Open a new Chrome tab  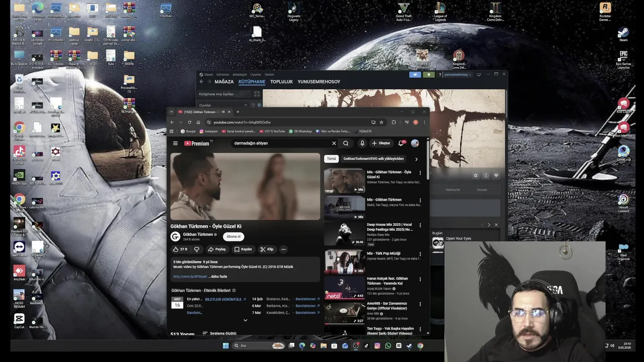point(238,112)
